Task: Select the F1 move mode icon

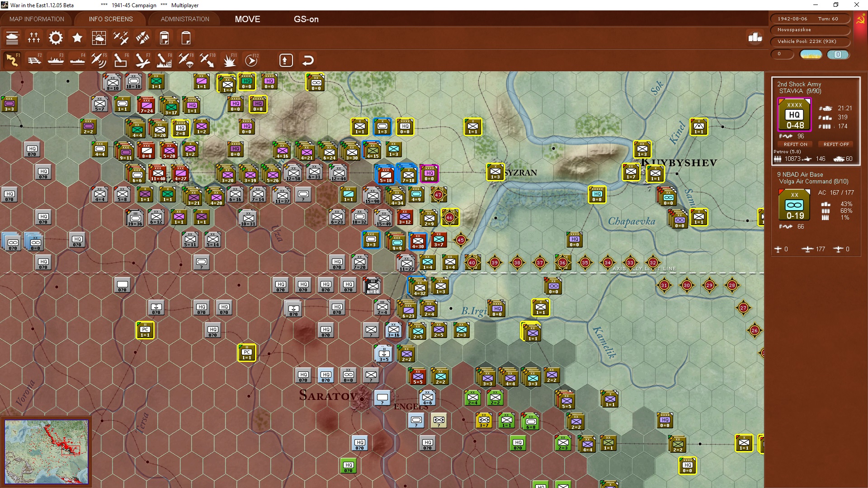Action: coord(12,60)
